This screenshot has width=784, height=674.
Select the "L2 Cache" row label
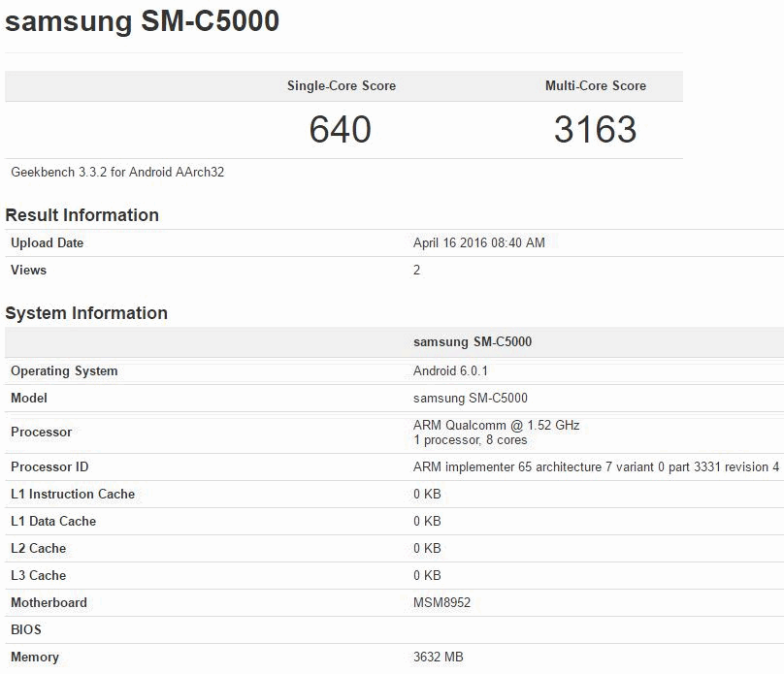pos(39,548)
